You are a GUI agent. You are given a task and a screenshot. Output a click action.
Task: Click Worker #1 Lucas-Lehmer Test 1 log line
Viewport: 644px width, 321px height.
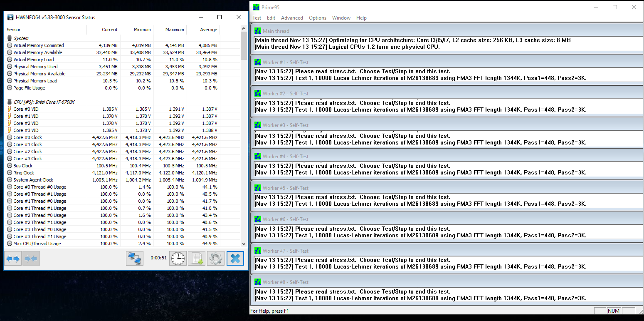pos(420,78)
